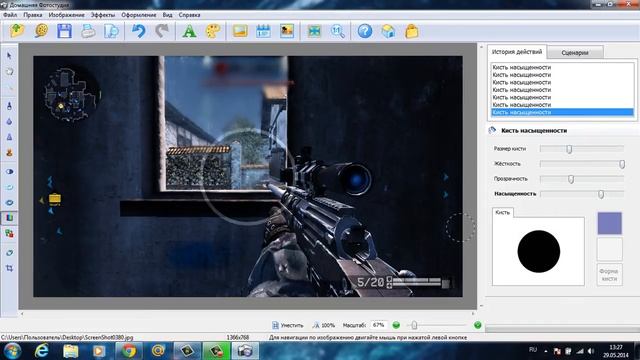
Task: Set zoom to 100% button
Action: 324,325
